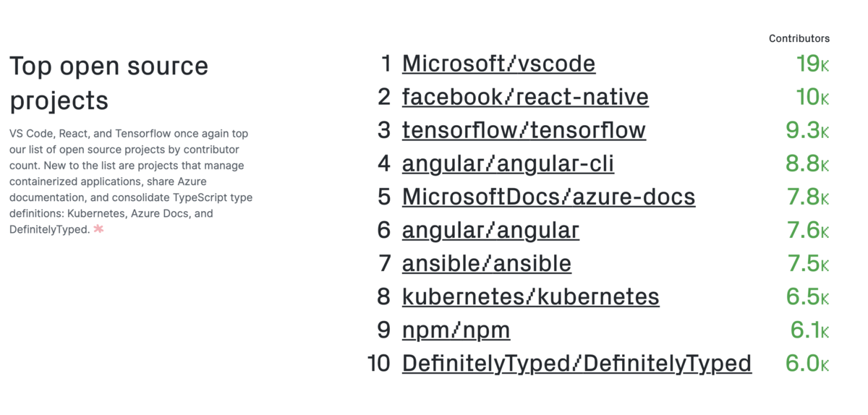Open the Microsoft/vscode repository link
Screen dimensions: 868x415
click(498, 64)
